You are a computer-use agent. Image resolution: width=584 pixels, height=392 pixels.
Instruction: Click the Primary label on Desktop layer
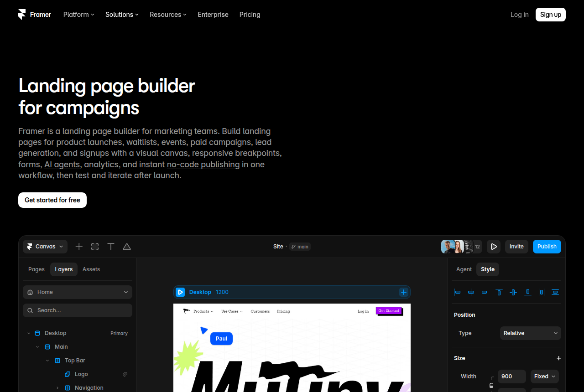pyautogui.click(x=119, y=333)
